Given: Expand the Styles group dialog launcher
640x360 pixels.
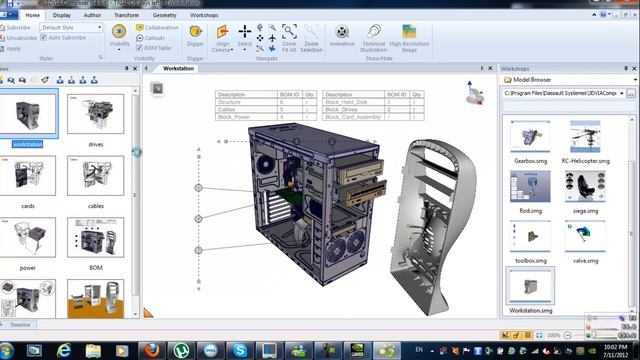Looking at the screenshot, I should click(x=101, y=58).
